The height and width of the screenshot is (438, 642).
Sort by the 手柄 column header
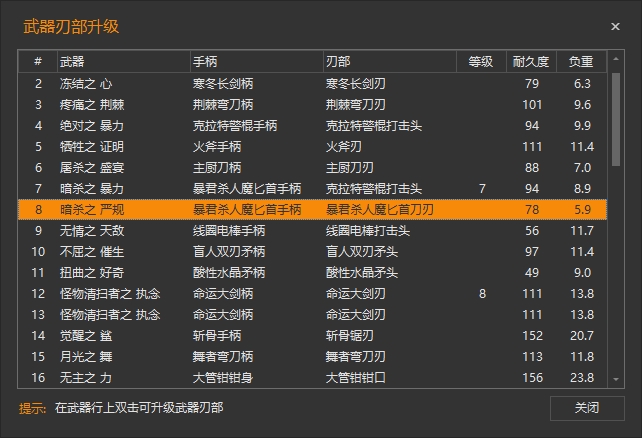[x=257, y=62]
